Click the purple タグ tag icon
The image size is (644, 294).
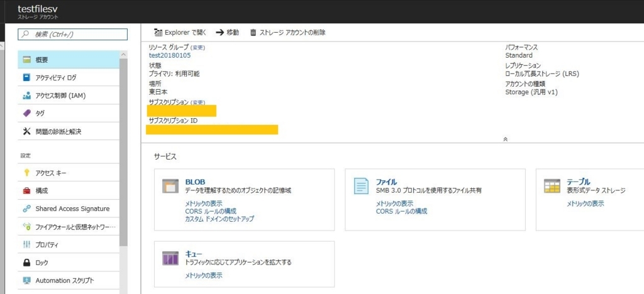click(27, 114)
